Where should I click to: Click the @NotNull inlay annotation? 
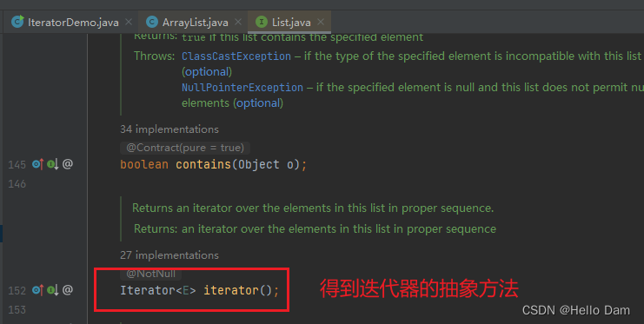click(150, 274)
